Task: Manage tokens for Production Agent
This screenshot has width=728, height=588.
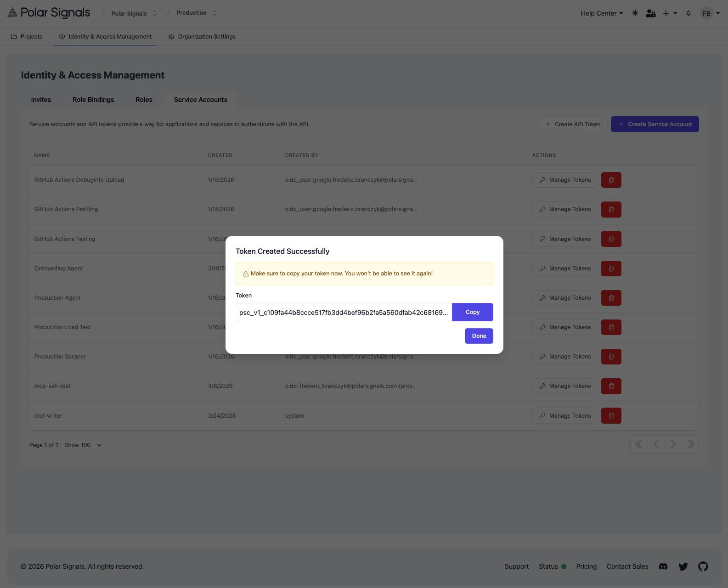Action: pyautogui.click(x=565, y=298)
